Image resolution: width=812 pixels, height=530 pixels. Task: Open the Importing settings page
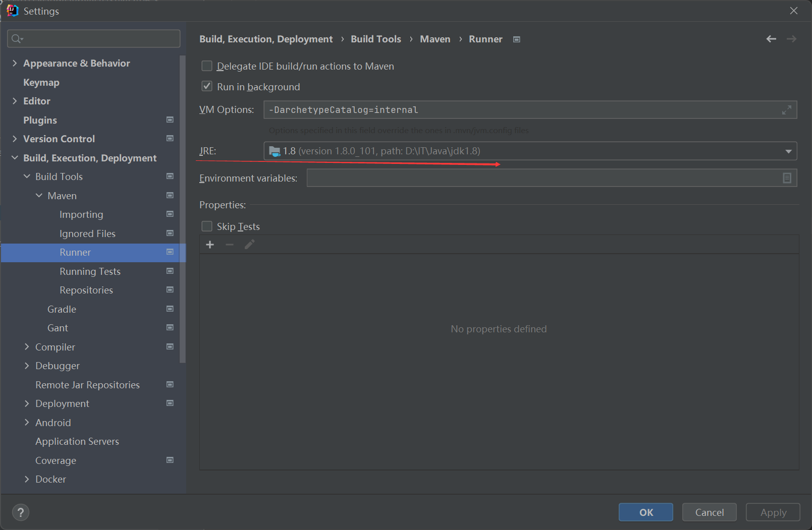(x=81, y=214)
